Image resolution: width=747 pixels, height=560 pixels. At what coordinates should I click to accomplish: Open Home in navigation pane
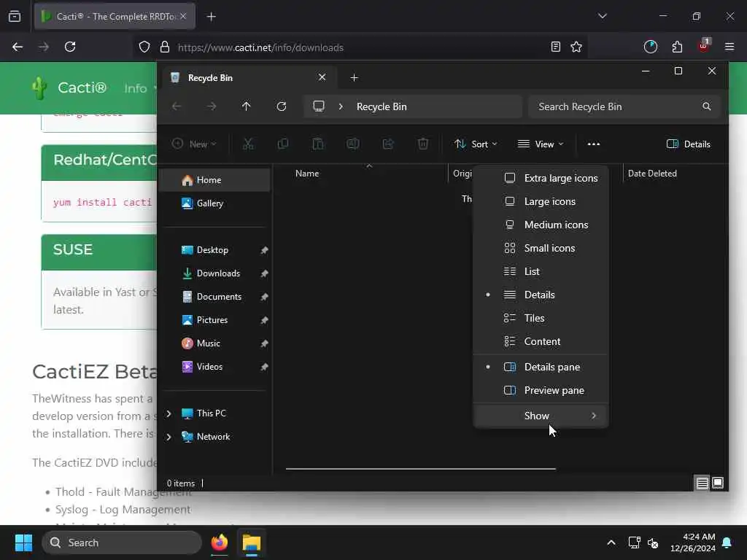[215, 180]
